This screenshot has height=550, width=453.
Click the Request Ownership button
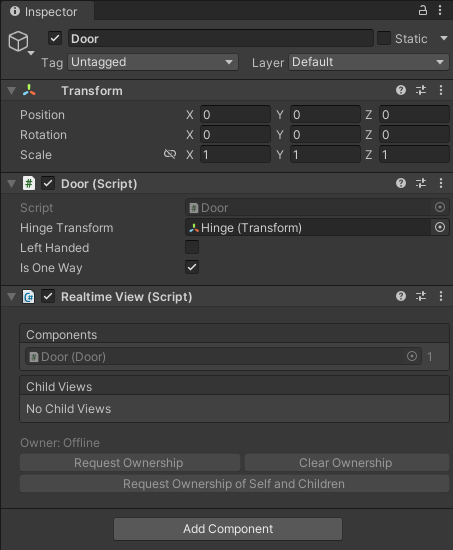[x=130, y=463]
